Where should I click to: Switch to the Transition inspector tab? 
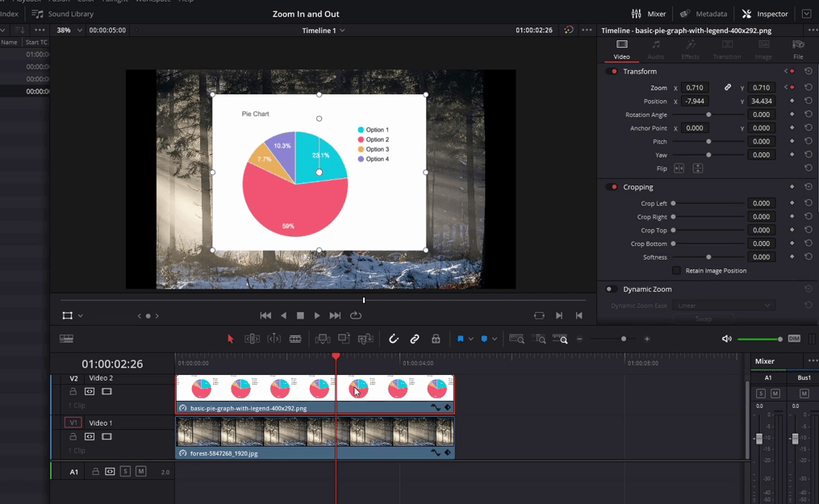(x=727, y=49)
